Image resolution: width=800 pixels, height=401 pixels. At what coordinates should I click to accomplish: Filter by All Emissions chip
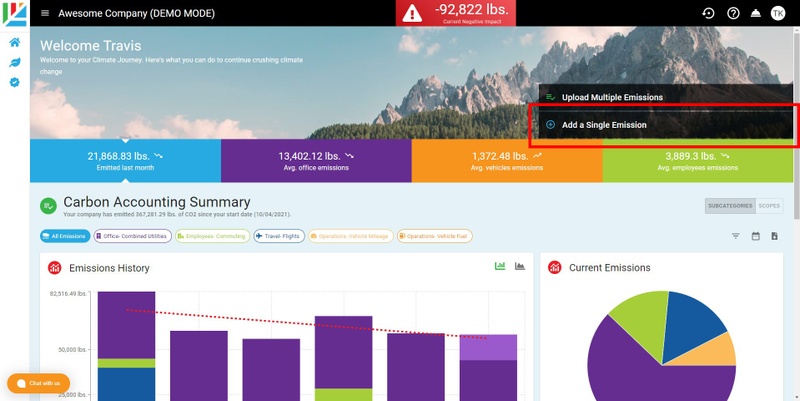[65, 236]
